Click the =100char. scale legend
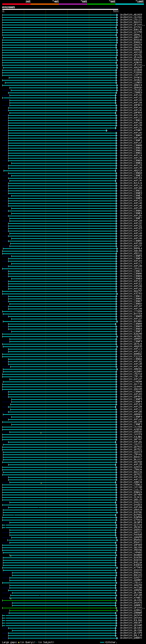This screenshot has height=644, width=146. coord(109,642)
